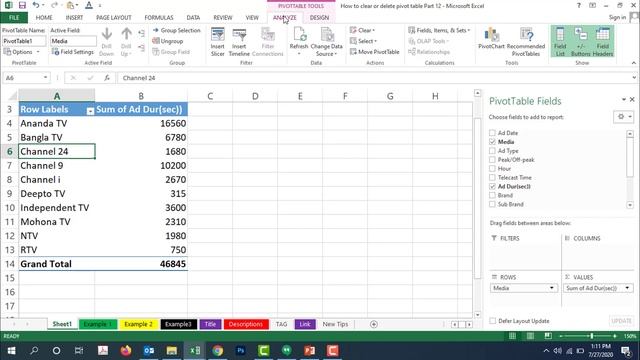Image resolution: width=640 pixels, height=360 pixels.
Task: Check the Telecast Time field
Action: [x=492, y=177]
